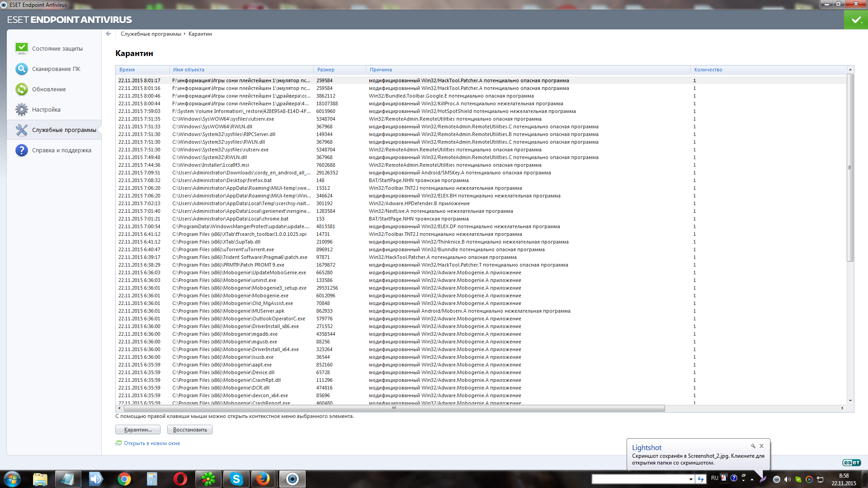
Task: Click Служебные программы breadcrumb link
Action: point(151,34)
